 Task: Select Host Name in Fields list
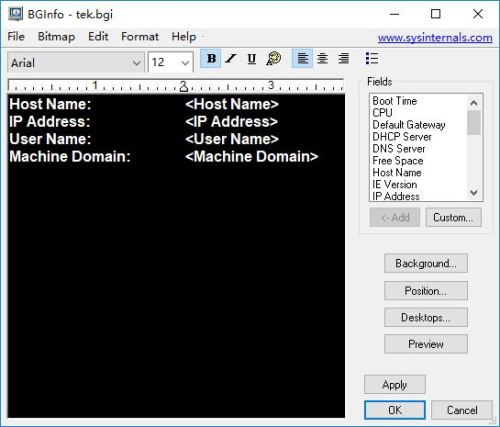click(397, 173)
